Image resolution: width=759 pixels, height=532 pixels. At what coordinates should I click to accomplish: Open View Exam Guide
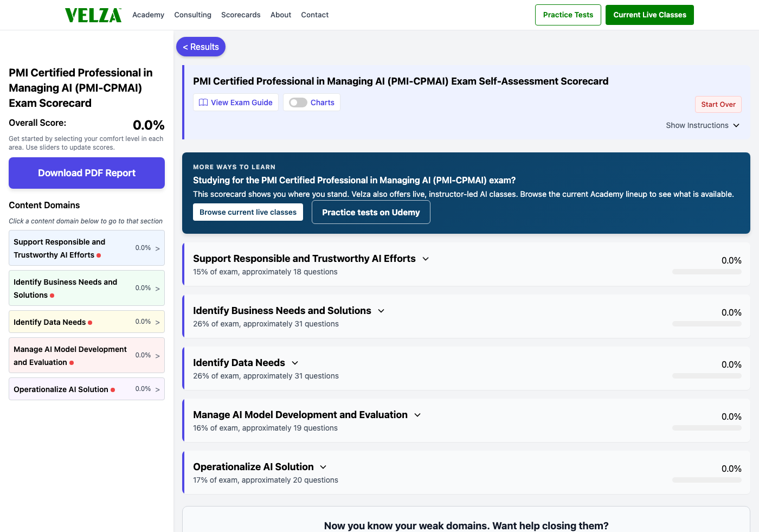[x=236, y=102]
